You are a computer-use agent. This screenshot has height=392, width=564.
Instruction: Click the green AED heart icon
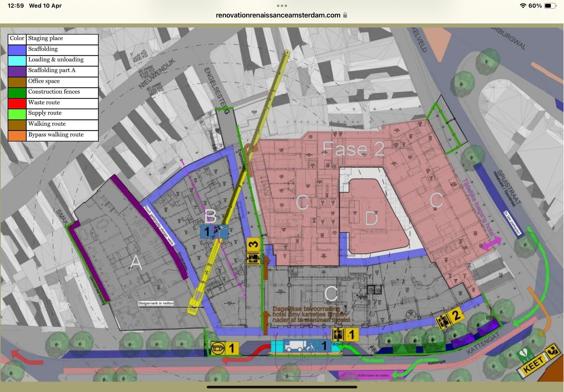tap(524, 353)
